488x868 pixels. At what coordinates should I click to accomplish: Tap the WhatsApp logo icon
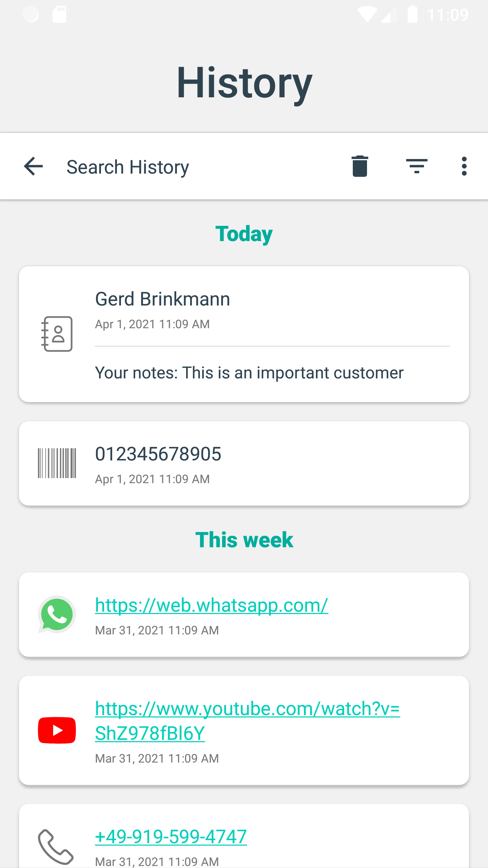pyautogui.click(x=57, y=614)
